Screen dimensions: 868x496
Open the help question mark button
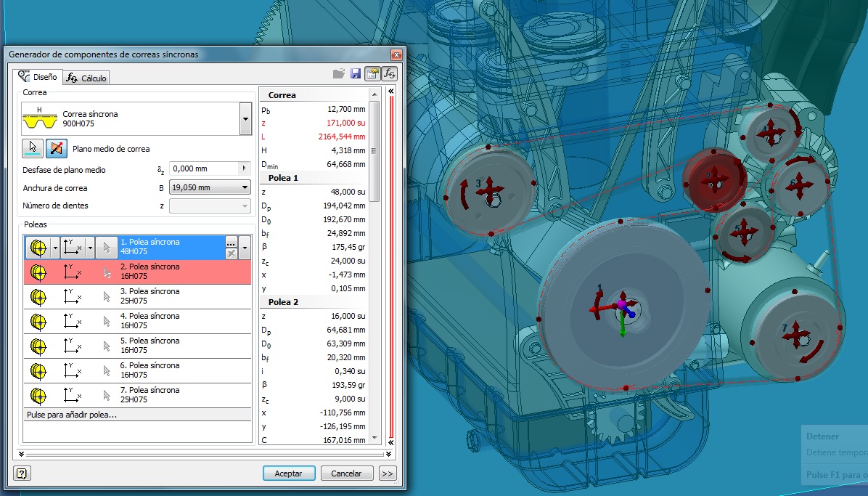[22, 473]
